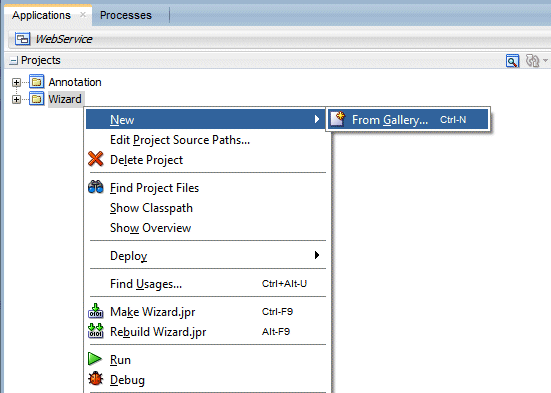Expand the Wizard project node
This screenshot has height=393, width=551.
click(x=16, y=99)
